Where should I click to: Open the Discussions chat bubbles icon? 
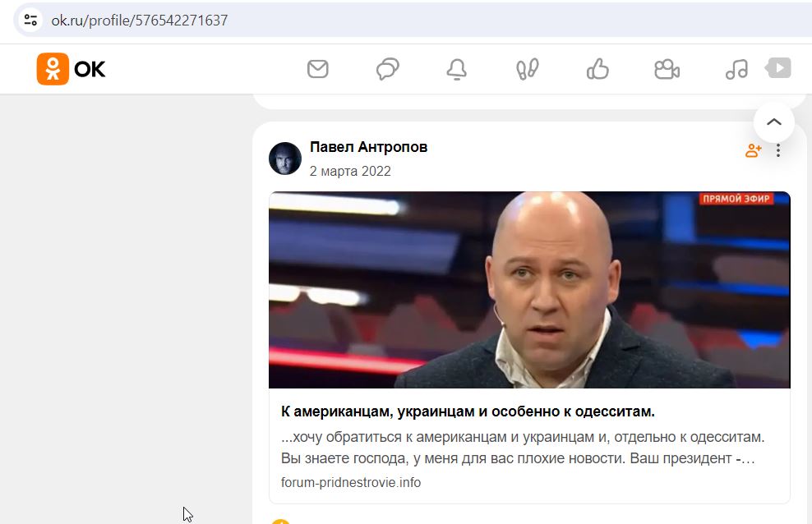(x=387, y=69)
